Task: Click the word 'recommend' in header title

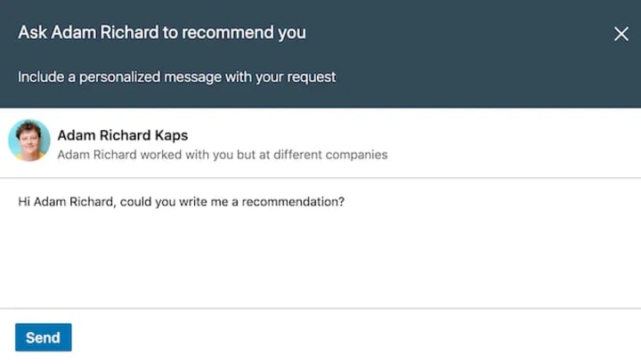Action: click(x=229, y=33)
